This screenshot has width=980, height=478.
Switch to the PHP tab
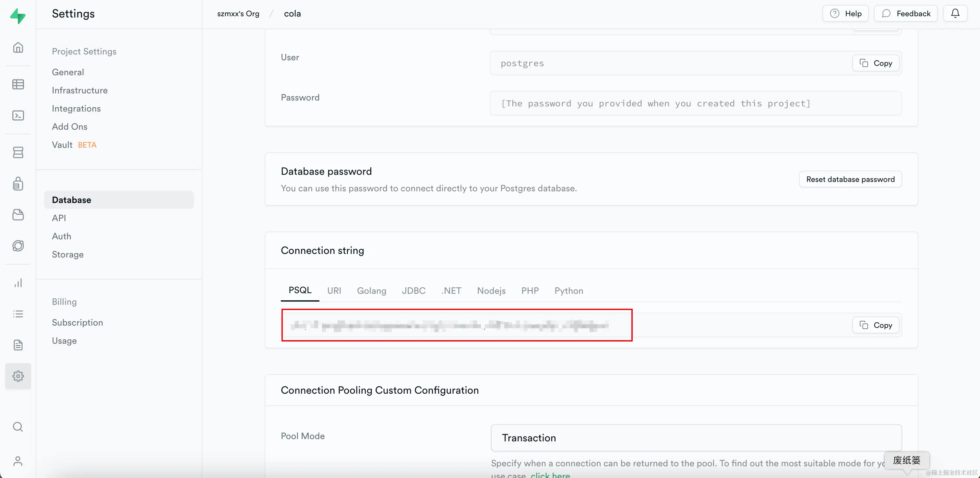pyautogui.click(x=530, y=291)
